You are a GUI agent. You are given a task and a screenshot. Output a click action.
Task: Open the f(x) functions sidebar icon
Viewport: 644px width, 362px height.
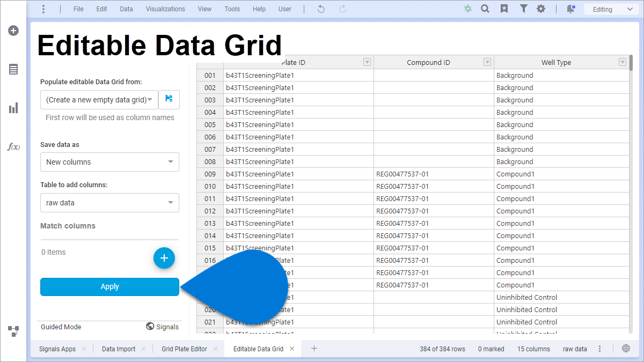pyautogui.click(x=13, y=146)
